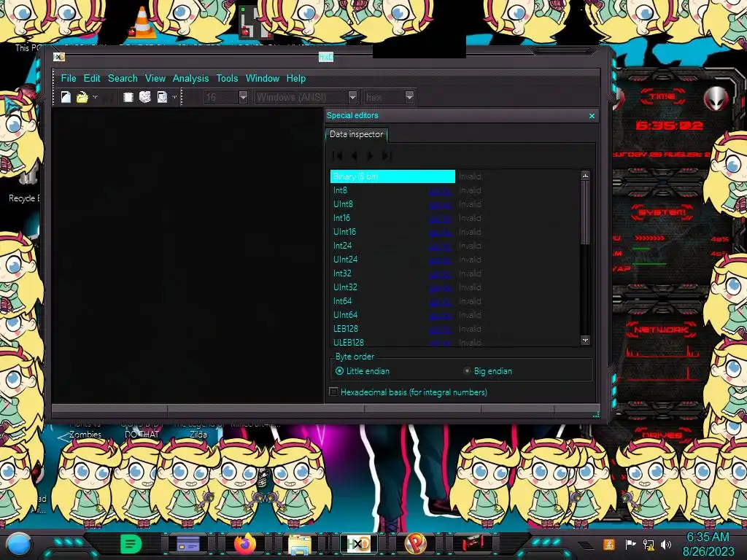Click the Data inspector vertical scrollbar thumb
Image resolution: width=747 pixels, height=560 pixels.
click(x=586, y=213)
